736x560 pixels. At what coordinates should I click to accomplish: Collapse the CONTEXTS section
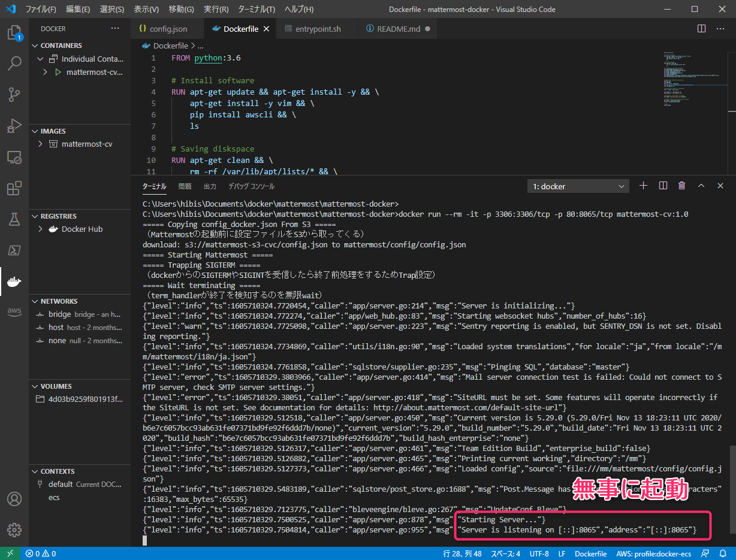(80, 471)
